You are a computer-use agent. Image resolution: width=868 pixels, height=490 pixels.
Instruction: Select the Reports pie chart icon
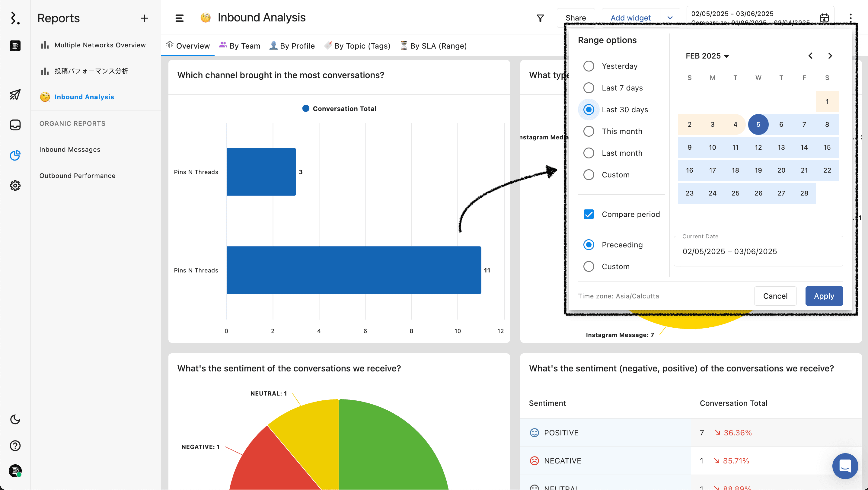click(15, 156)
